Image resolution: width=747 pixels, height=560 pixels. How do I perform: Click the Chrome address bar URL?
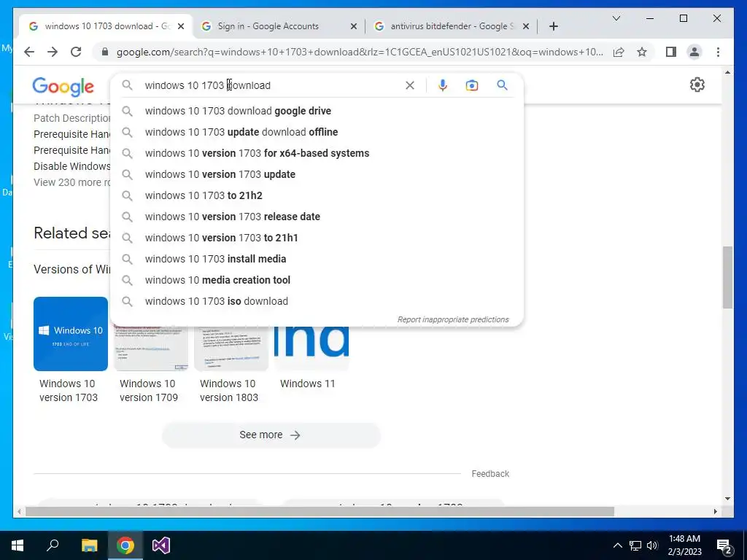coord(360,52)
